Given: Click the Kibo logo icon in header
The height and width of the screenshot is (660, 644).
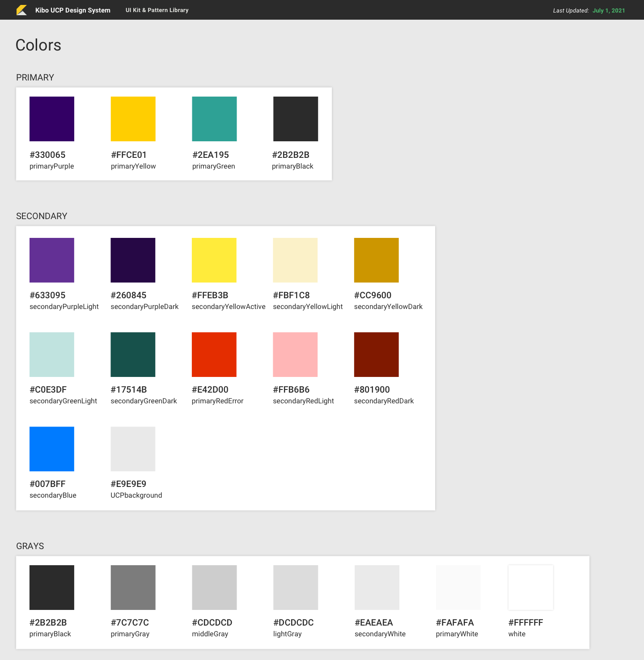Looking at the screenshot, I should point(22,10).
